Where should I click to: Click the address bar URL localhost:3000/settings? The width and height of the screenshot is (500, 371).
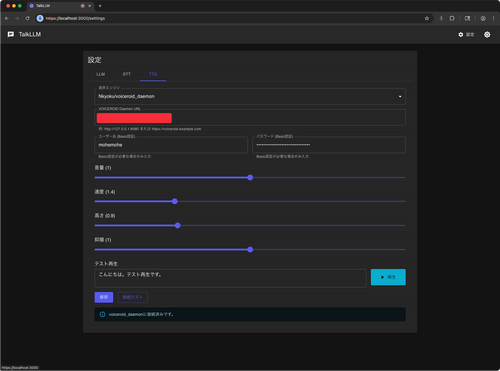[75, 18]
